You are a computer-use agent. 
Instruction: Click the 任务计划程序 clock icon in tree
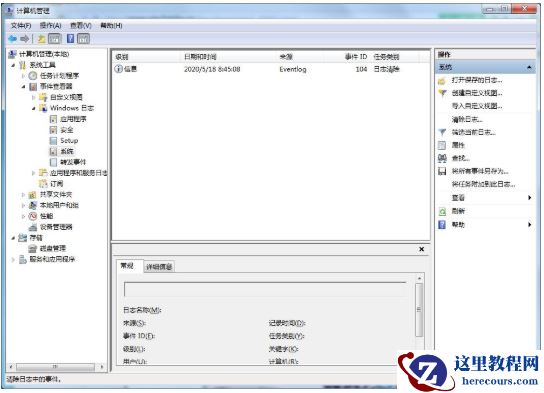(33, 76)
